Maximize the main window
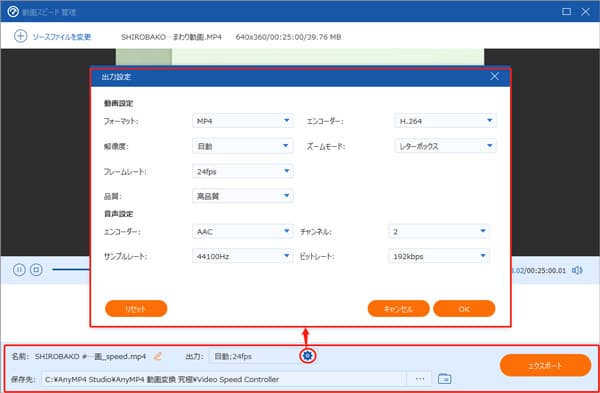Image resolution: width=600 pixels, height=393 pixels. (x=566, y=11)
